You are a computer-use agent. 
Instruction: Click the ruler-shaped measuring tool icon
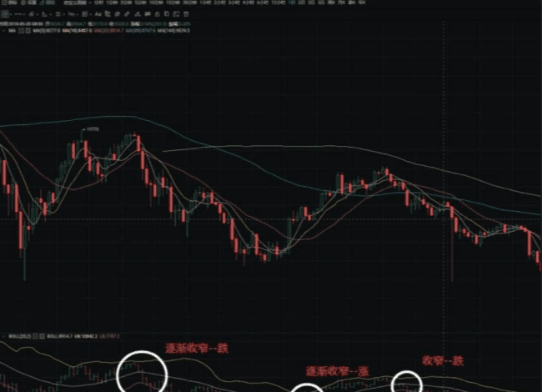(x=127, y=14)
